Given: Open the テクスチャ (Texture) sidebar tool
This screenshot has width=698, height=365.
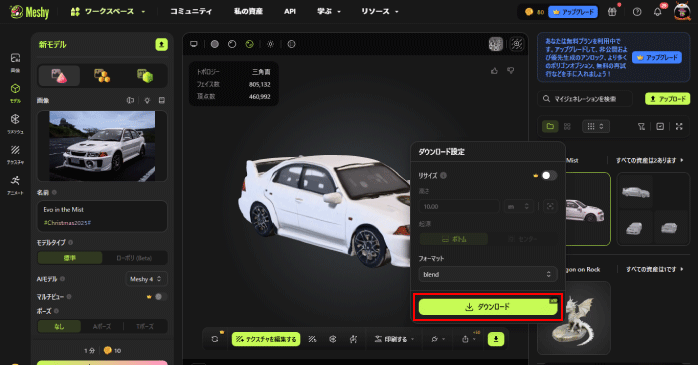Looking at the screenshot, I should pos(15,154).
